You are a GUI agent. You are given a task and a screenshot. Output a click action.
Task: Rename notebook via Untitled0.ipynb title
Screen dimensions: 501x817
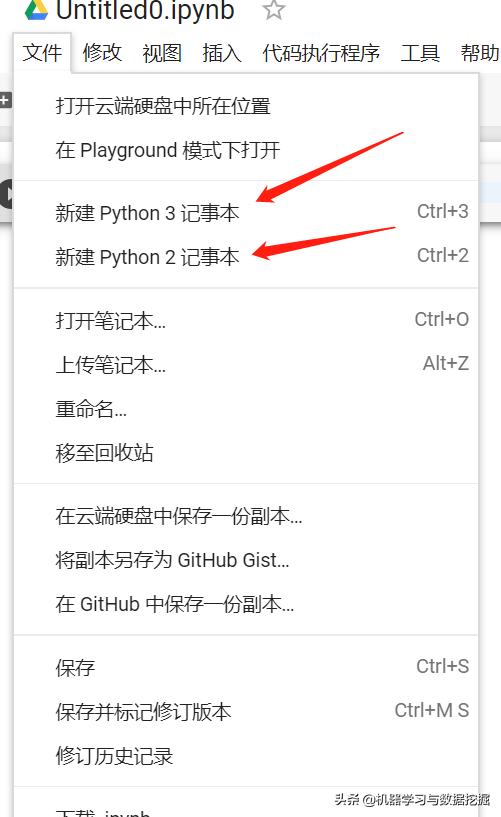145,10
